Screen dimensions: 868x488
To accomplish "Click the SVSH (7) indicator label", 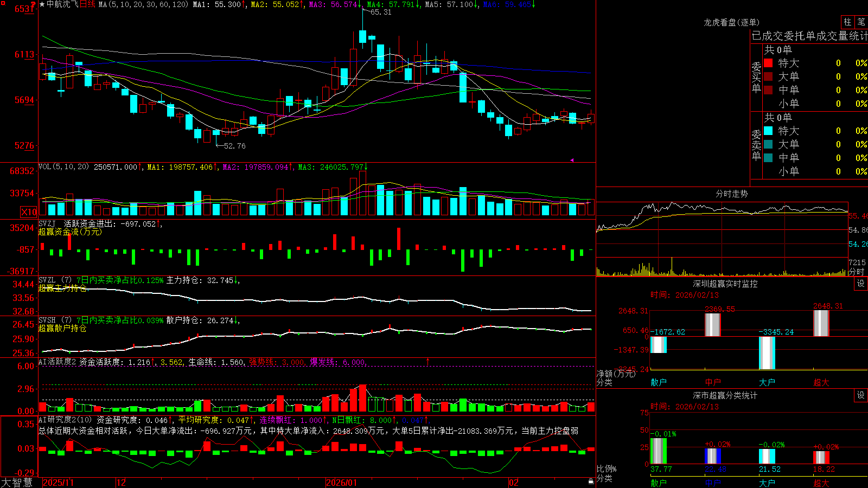I will tap(55, 320).
